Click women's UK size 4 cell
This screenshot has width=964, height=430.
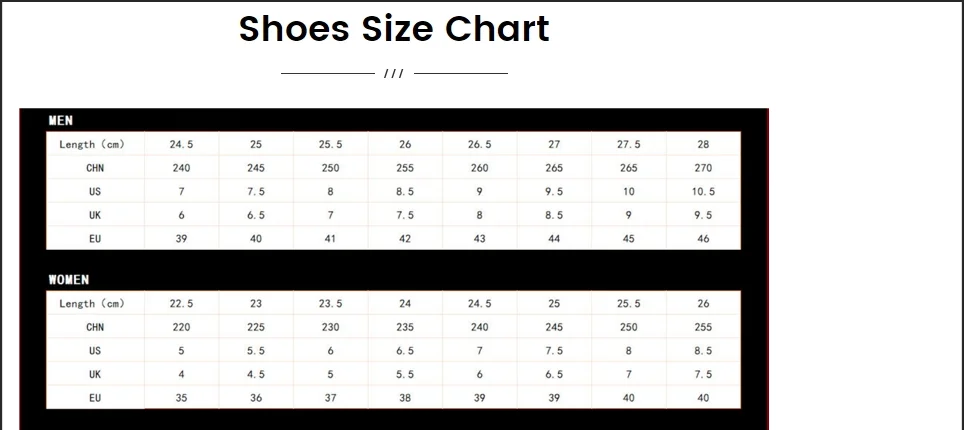coord(181,374)
